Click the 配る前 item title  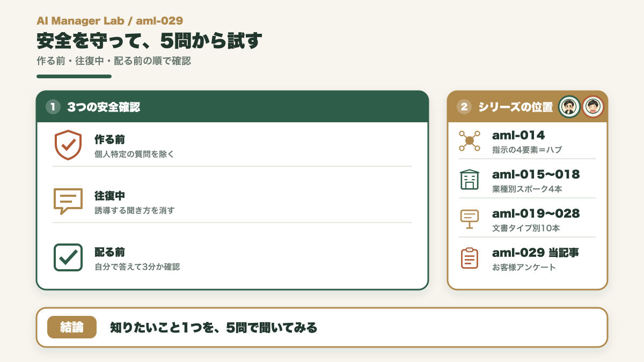point(109,252)
